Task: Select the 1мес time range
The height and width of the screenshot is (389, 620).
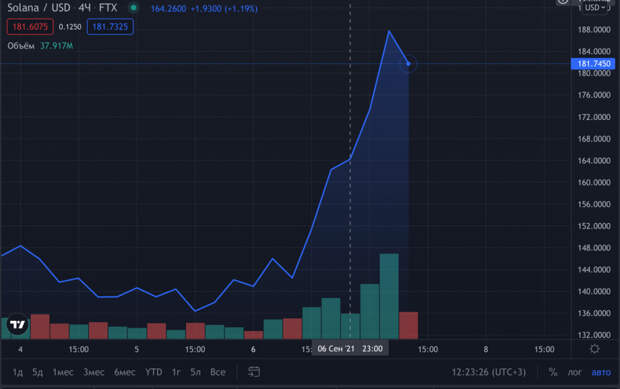Action: tap(63, 372)
